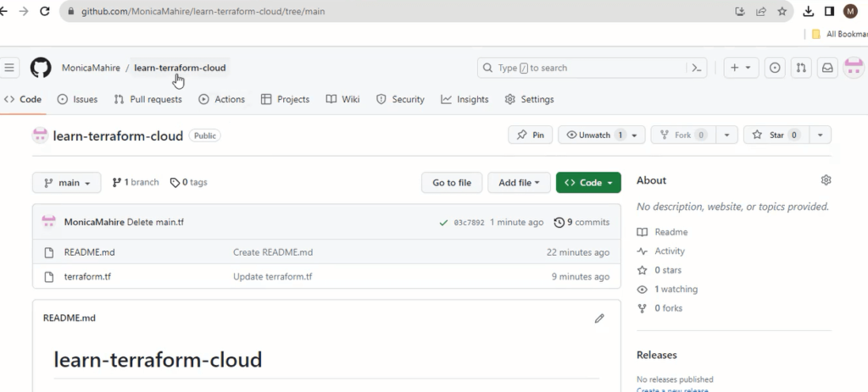This screenshot has height=392, width=868.
Task: Click the README.md file icon
Action: (x=48, y=252)
